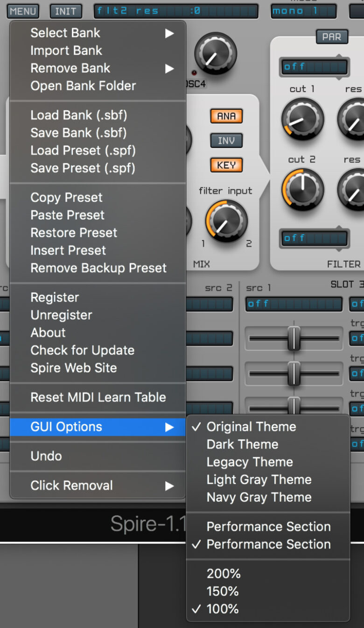The image size is (364, 628).
Task: Open the filter type dropdown above cut 1
Action: pos(314,66)
